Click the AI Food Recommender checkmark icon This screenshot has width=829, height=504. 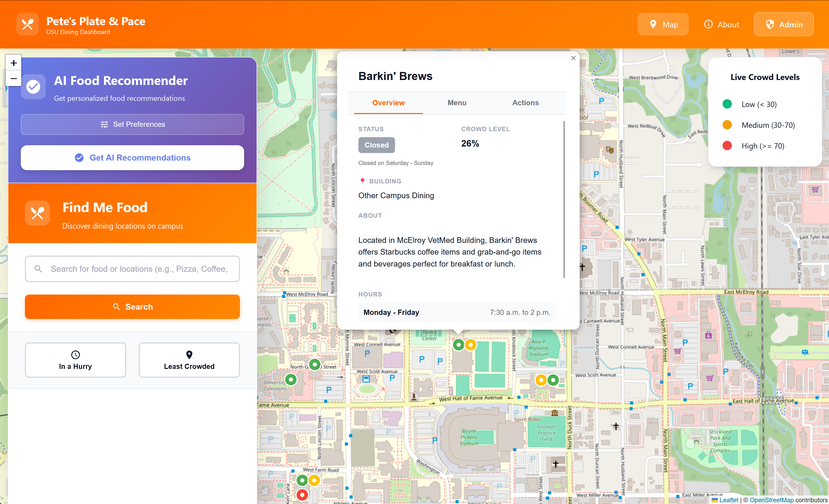(33, 87)
